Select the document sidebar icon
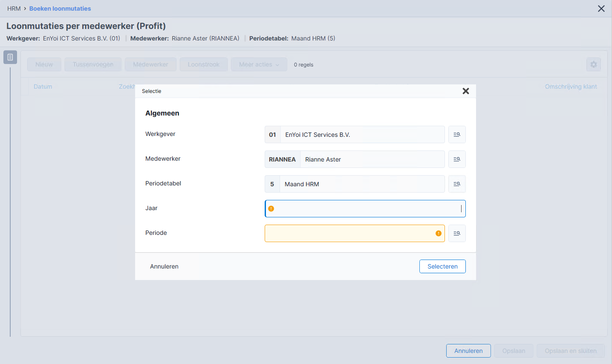Viewport: 612px width, 364px height. click(x=10, y=57)
